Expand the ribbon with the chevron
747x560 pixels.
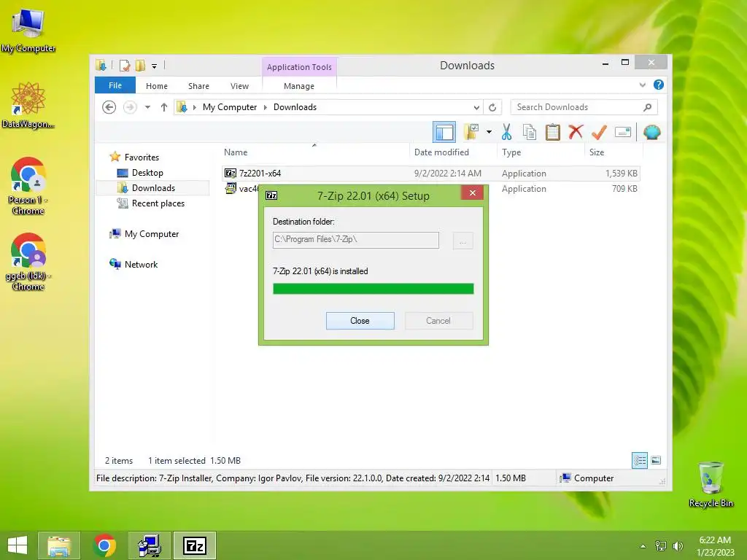tap(642, 85)
